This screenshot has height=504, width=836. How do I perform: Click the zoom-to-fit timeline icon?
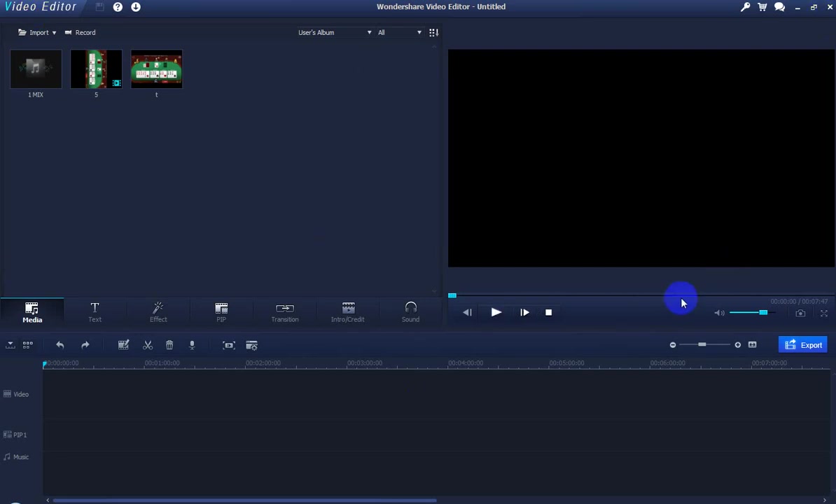[x=752, y=344]
